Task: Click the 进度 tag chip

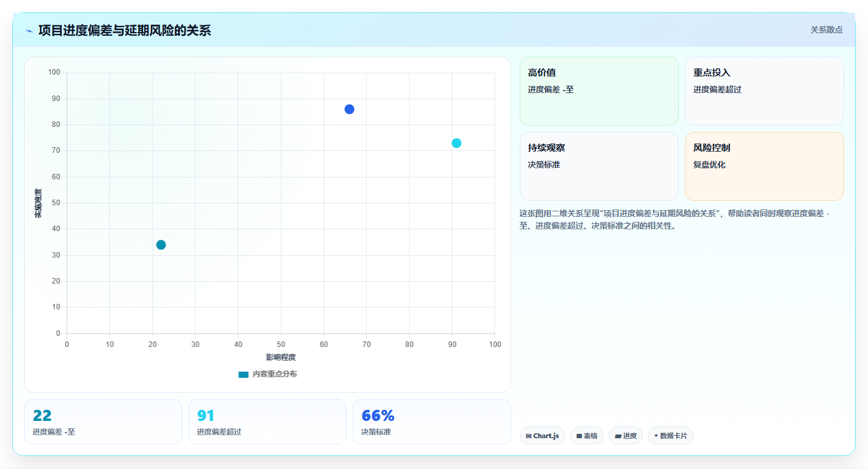Action: [626, 436]
